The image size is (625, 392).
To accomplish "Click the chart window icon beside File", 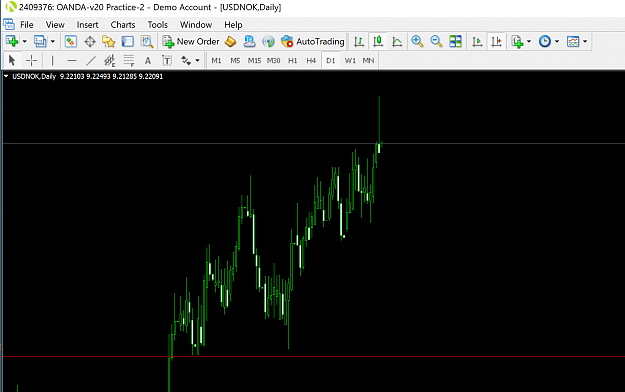I will pyautogui.click(x=9, y=24).
